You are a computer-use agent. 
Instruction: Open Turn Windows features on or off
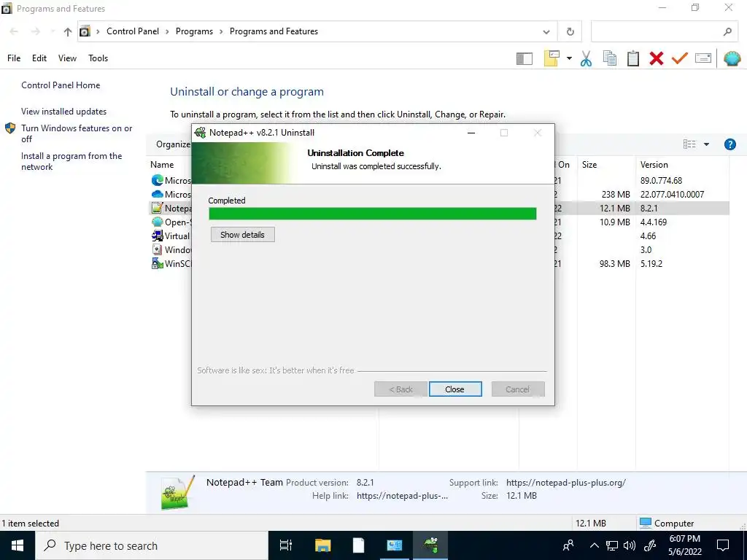(77, 133)
